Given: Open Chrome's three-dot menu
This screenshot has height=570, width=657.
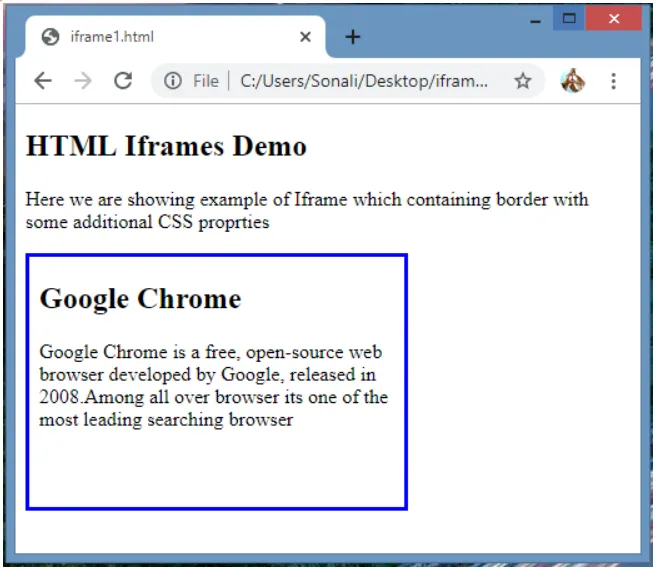Looking at the screenshot, I should [x=613, y=81].
